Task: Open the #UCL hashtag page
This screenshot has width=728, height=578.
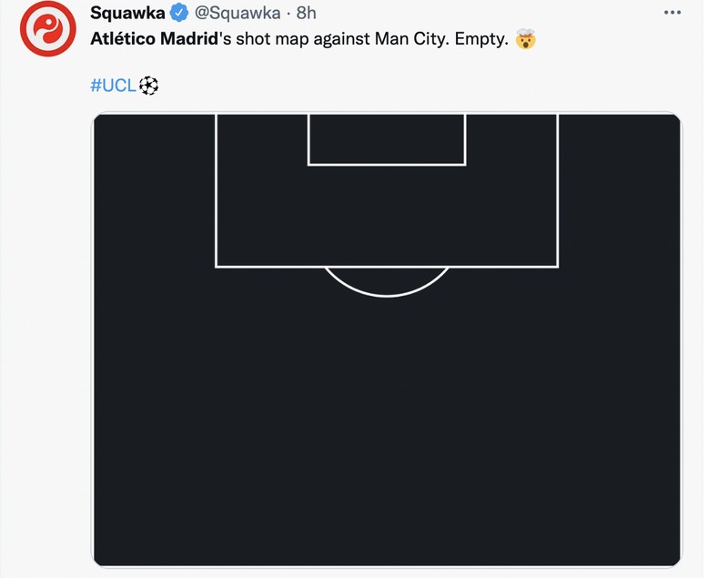Action: (115, 87)
